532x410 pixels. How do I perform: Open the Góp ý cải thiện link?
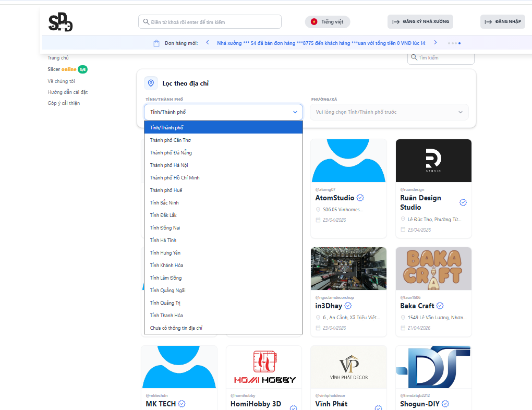point(64,103)
